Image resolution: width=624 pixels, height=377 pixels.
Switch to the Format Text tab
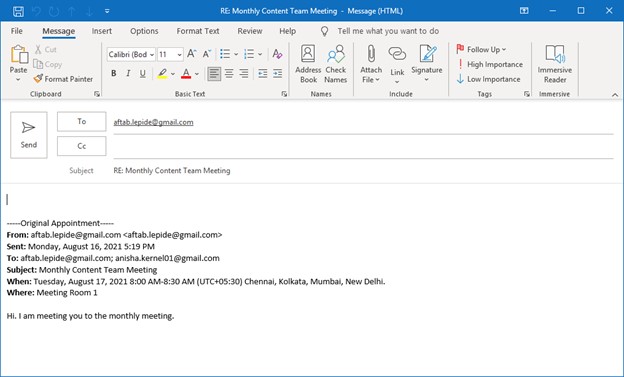click(x=198, y=31)
